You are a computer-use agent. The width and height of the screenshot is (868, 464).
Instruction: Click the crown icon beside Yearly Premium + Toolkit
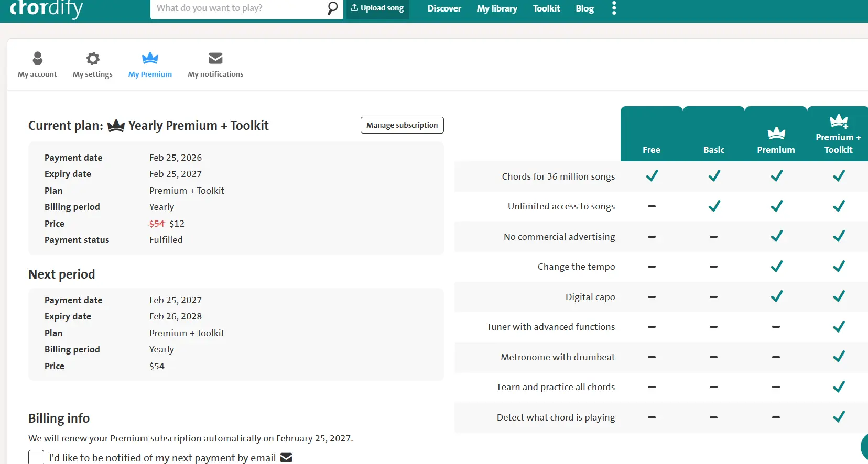[116, 126]
